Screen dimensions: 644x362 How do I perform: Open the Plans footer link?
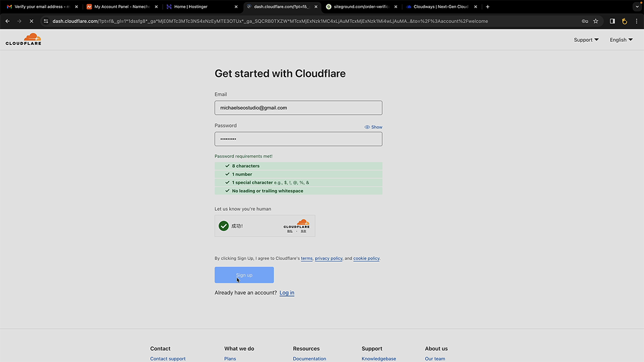230,359
